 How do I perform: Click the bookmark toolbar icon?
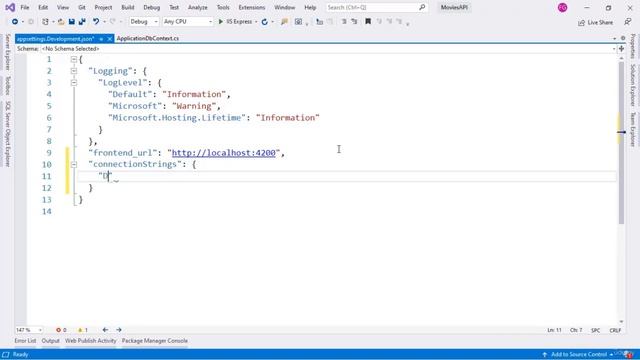pos(368,22)
